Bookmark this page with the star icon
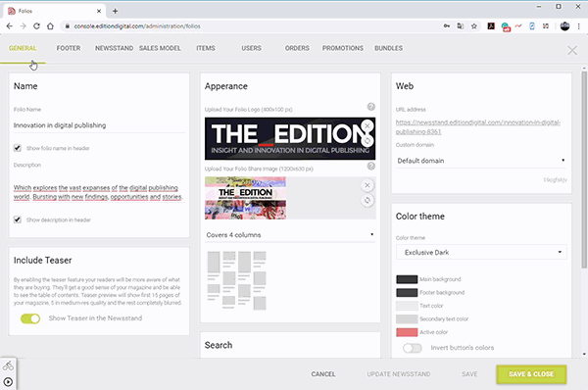Screen dimensions: 588x390 point(474,26)
